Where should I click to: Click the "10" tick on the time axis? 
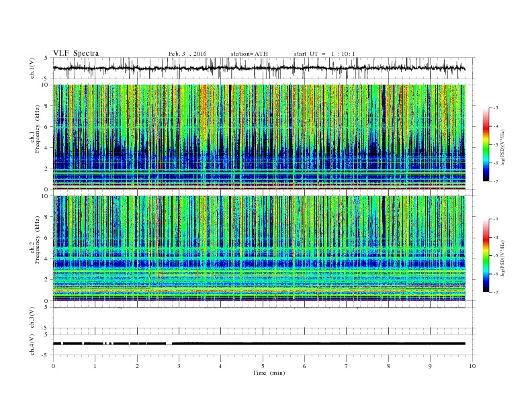(x=472, y=366)
